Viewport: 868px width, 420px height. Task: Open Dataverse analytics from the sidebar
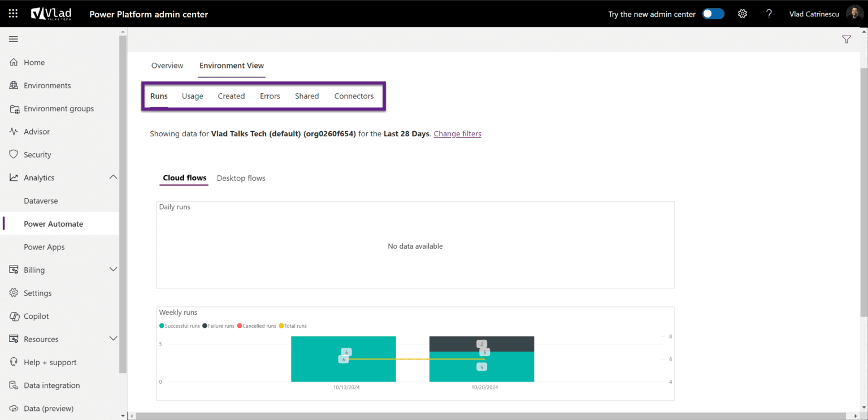tap(41, 201)
